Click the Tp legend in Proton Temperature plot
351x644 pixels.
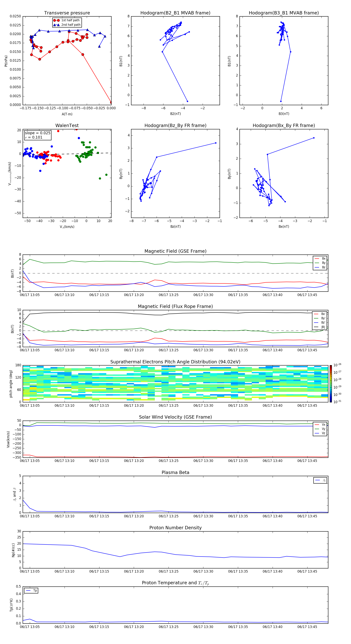tap(31, 591)
